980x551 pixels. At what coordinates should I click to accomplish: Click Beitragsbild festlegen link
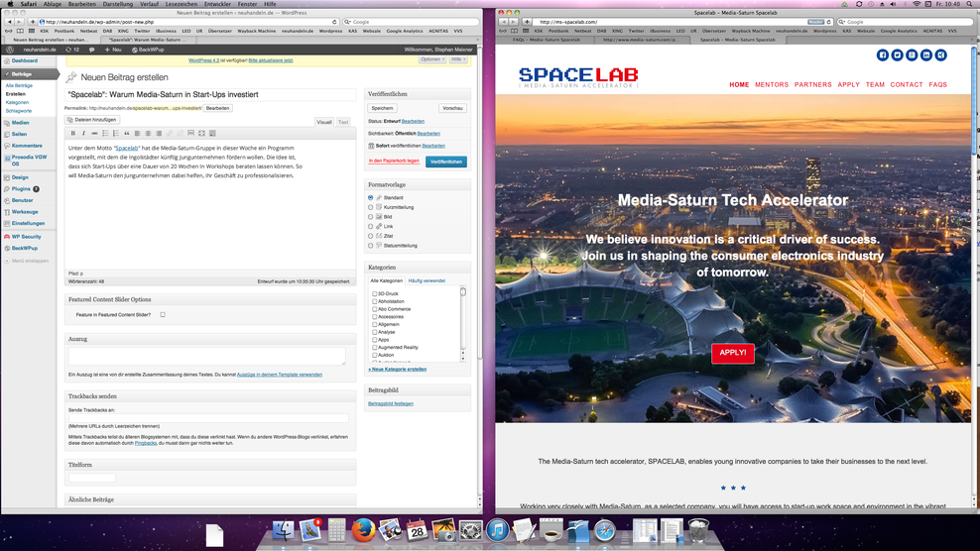pyautogui.click(x=391, y=403)
